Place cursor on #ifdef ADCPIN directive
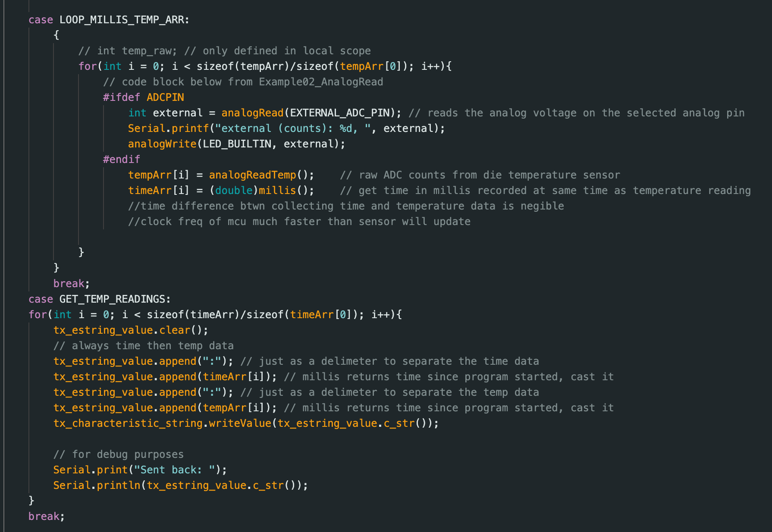 143,97
